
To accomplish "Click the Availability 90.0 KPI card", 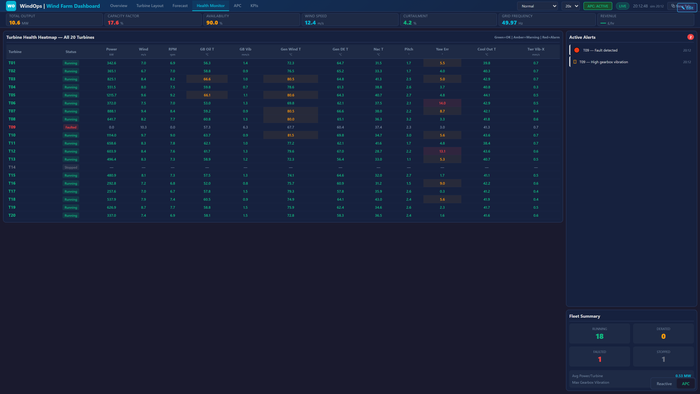I will click(x=251, y=20).
